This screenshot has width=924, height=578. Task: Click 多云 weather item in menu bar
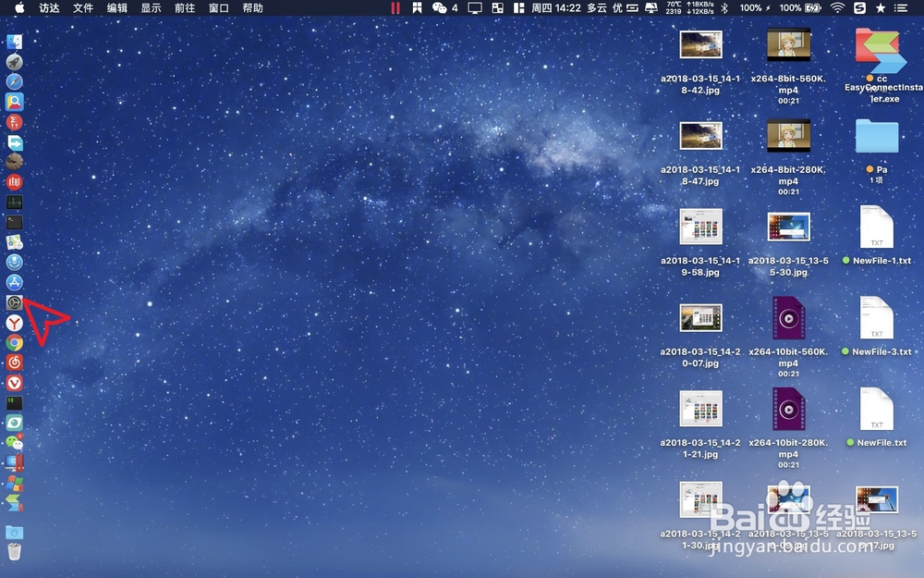tap(596, 7)
